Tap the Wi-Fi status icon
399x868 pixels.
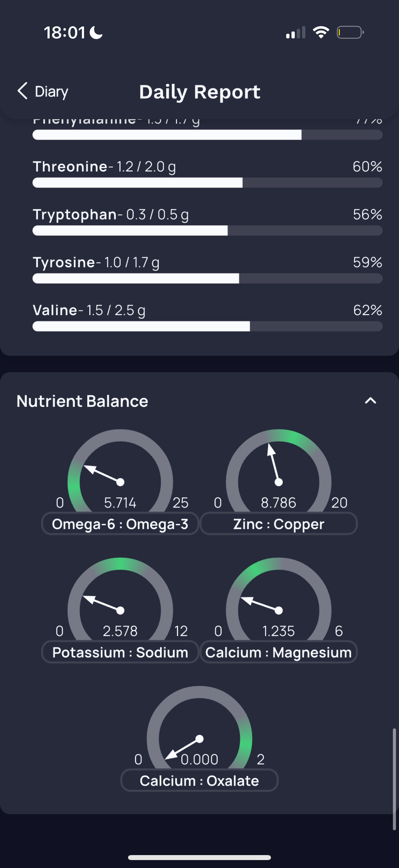(x=321, y=32)
